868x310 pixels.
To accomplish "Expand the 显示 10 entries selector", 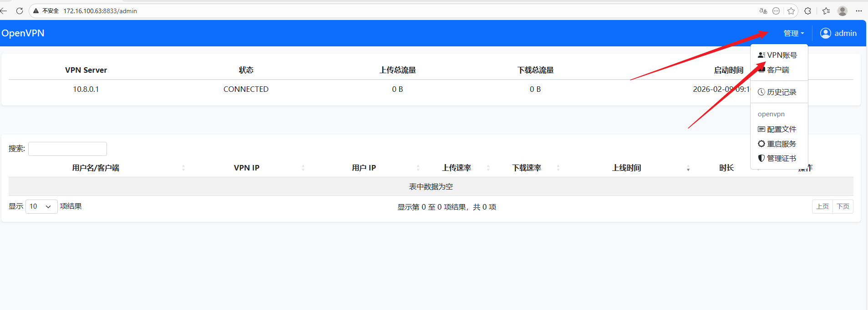I will point(41,206).
